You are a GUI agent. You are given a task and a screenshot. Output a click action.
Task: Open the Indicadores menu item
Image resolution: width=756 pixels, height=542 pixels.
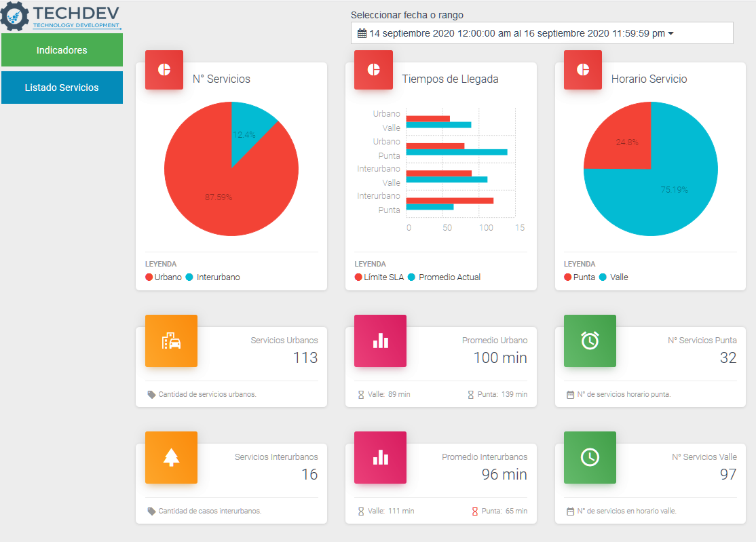coord(62,50)
